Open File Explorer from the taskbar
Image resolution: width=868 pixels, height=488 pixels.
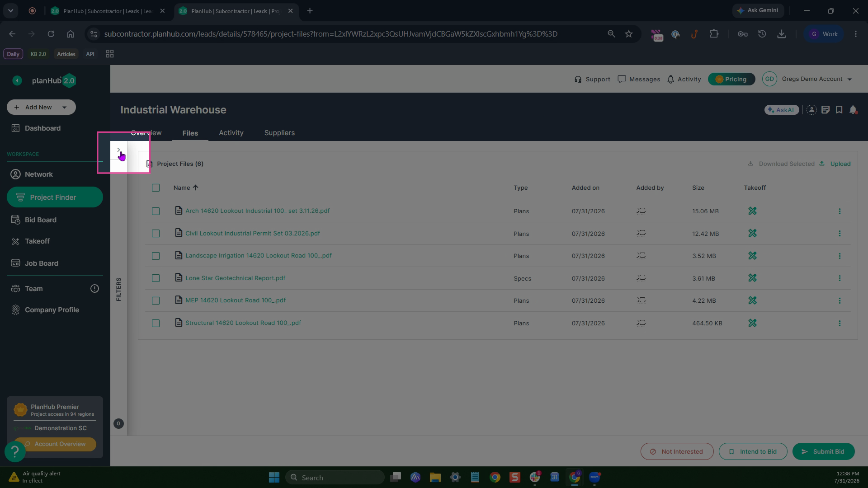(435, 477)
